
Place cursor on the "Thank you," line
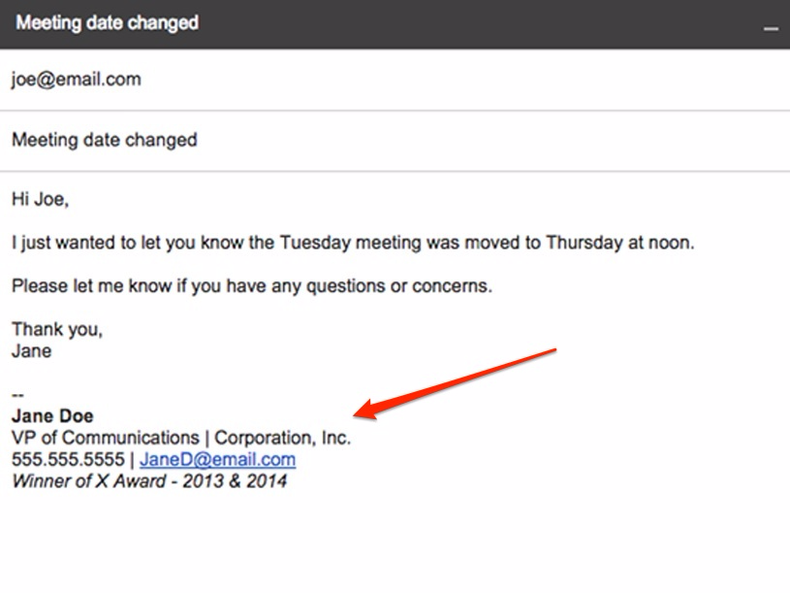(57, 329)
